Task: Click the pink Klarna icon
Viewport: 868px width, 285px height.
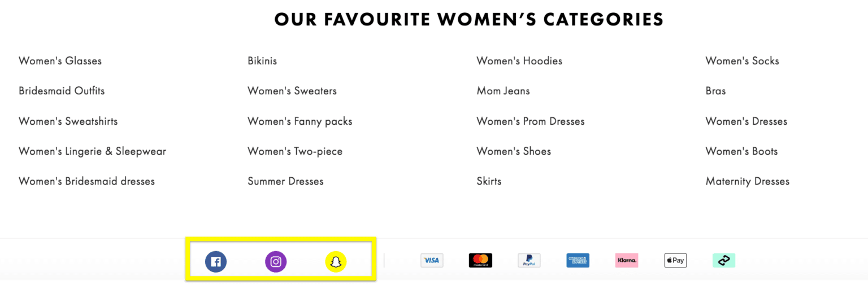Action: coord(627,260)
